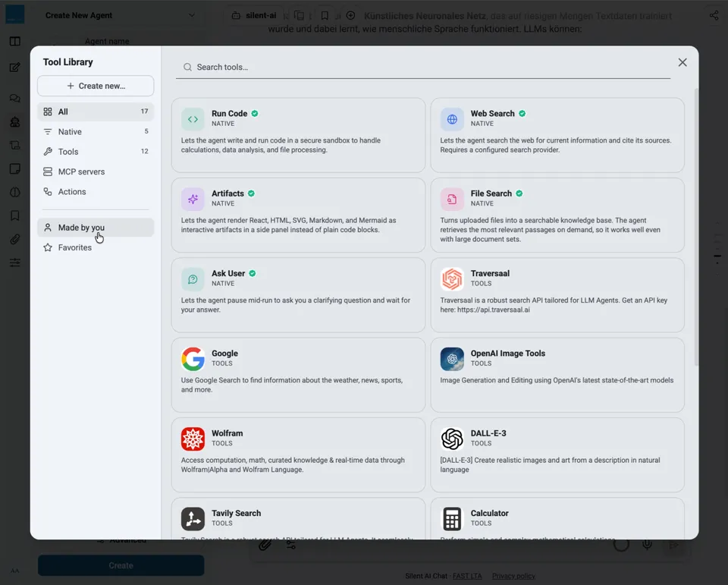Click the Artifacts card title
This screenshot has width=728, height=585.
[227, 193]
